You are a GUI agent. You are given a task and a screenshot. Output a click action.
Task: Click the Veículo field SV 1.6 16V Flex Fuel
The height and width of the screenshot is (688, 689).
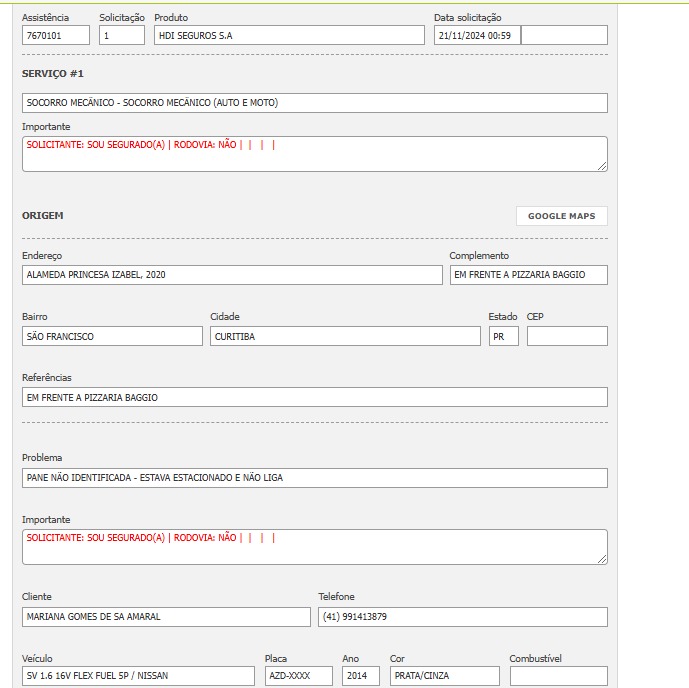point(138,676)
